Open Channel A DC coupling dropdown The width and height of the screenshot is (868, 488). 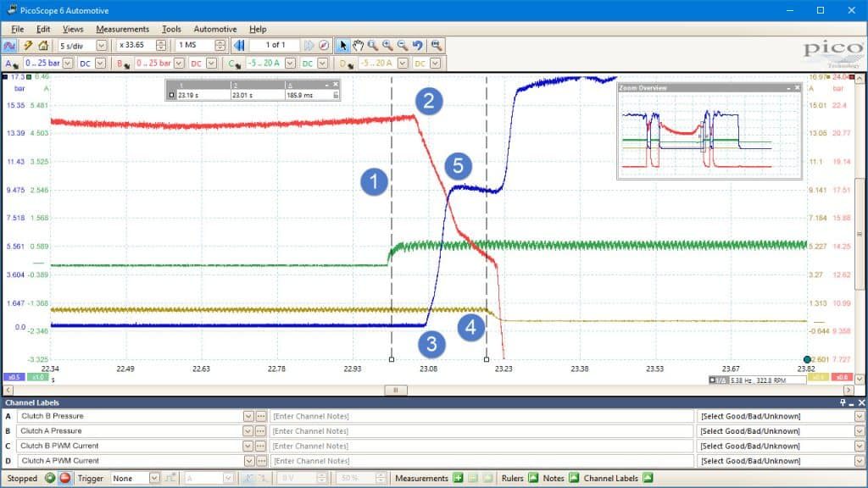pos(100,64)
